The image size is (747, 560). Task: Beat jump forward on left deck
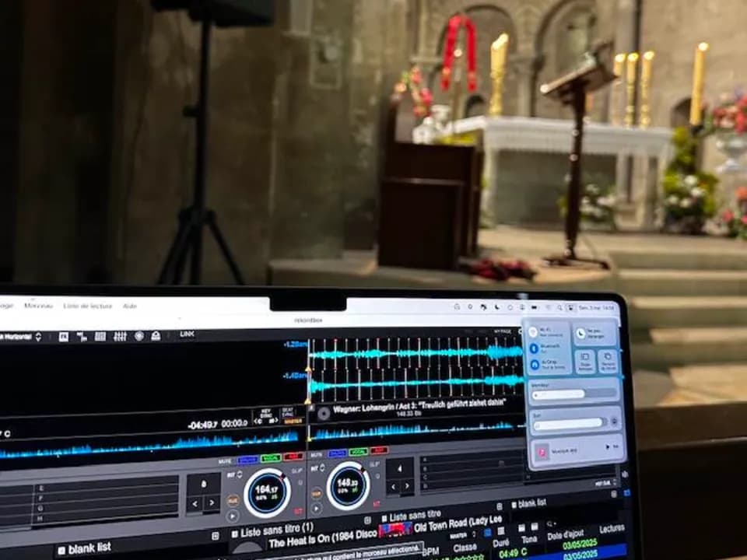click(212, 502)
